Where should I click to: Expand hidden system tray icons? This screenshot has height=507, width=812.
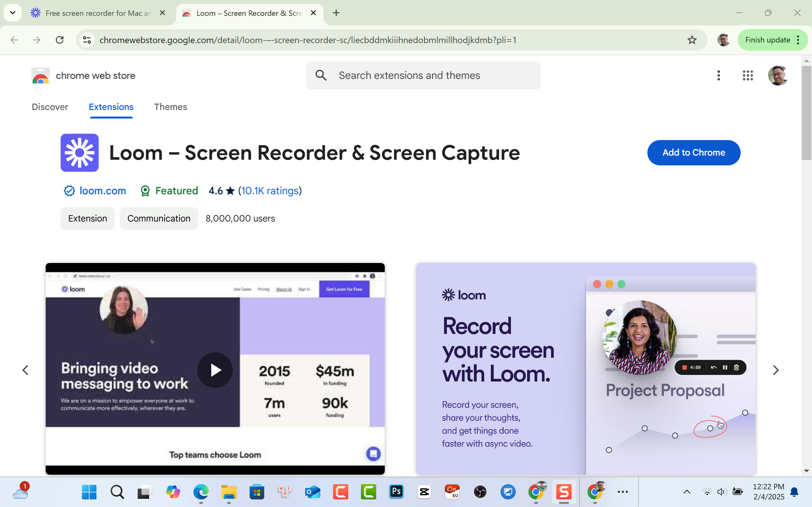686,492
